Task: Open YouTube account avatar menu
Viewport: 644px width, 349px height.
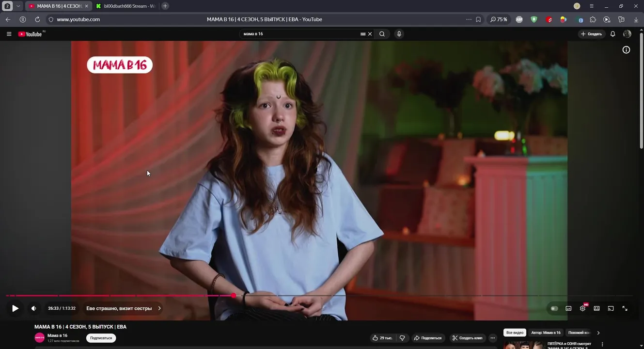Action: (x=627, y=34)
